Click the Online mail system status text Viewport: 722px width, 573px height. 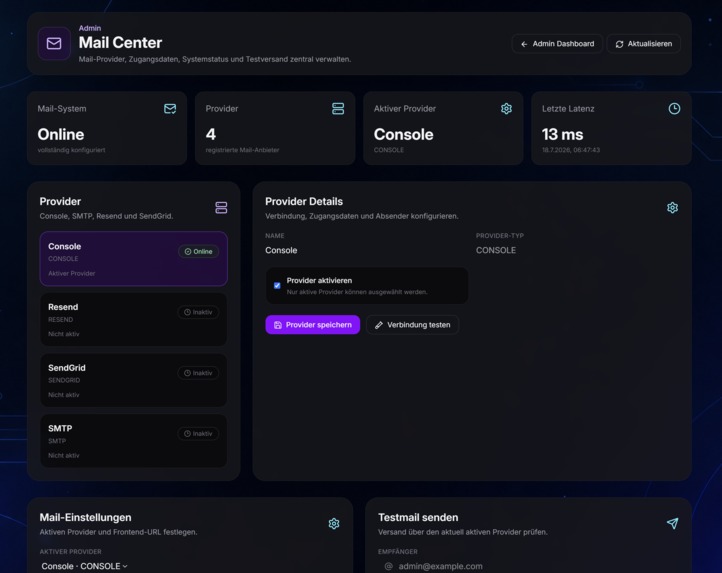pos(61,134)
